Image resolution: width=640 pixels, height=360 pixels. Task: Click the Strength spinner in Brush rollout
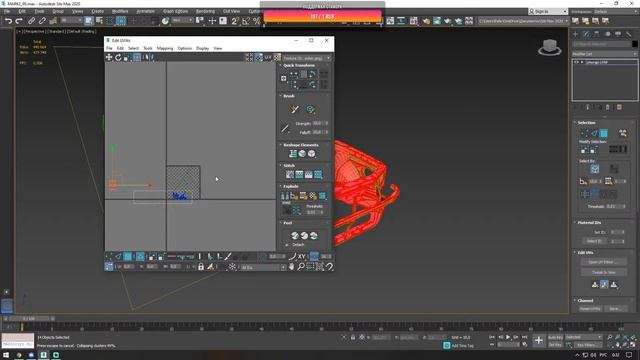pos(320,123)
